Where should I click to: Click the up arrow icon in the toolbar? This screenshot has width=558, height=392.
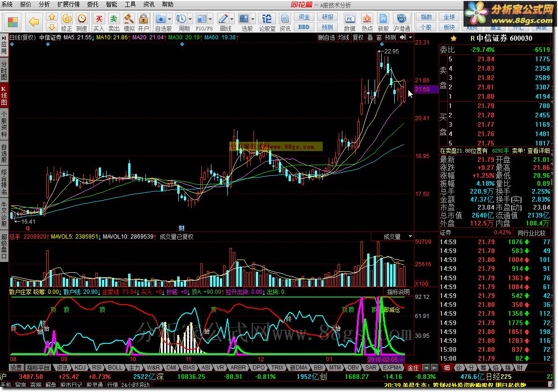[52, 17]
